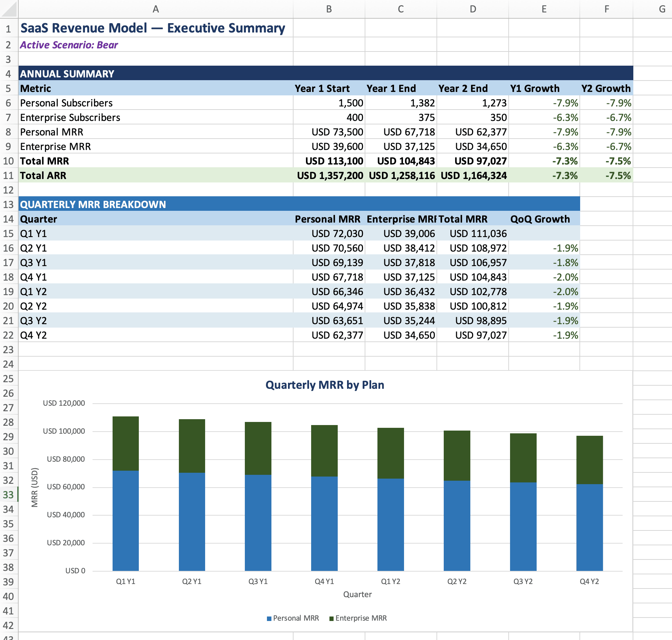Viewport: 672px width, 640px height.
Task: Select column E header
Action: pos(544,9)
